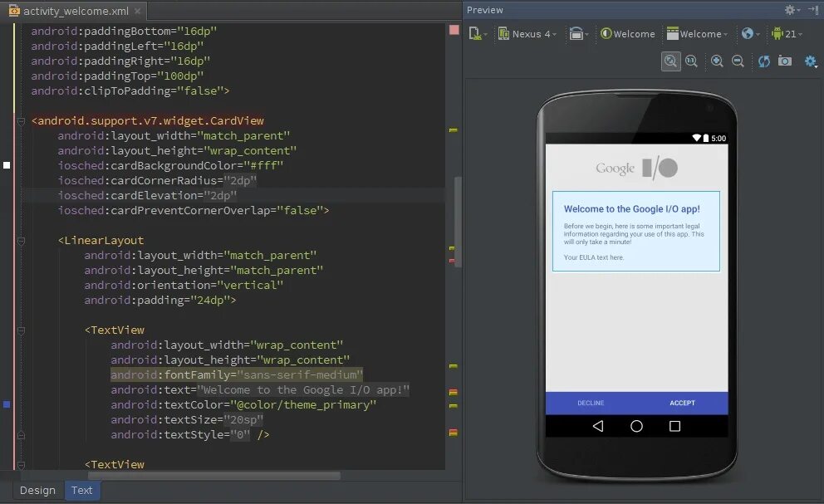Click the android:orientation="vertical" line
The height and width of the screenshot is (504, 824).
click(184, 286)
